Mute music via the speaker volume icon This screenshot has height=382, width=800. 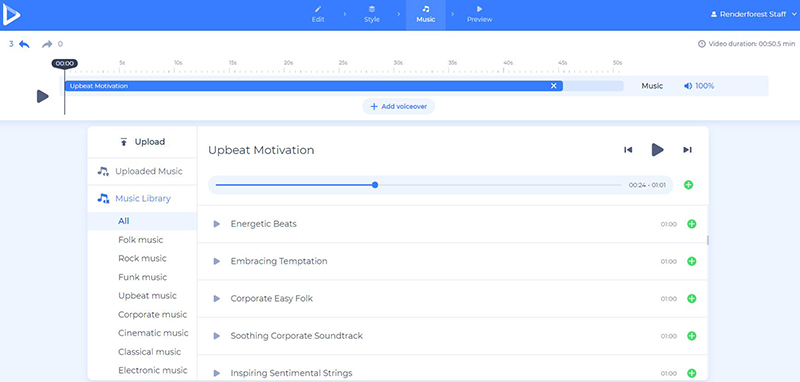click(x=688, y=86)
